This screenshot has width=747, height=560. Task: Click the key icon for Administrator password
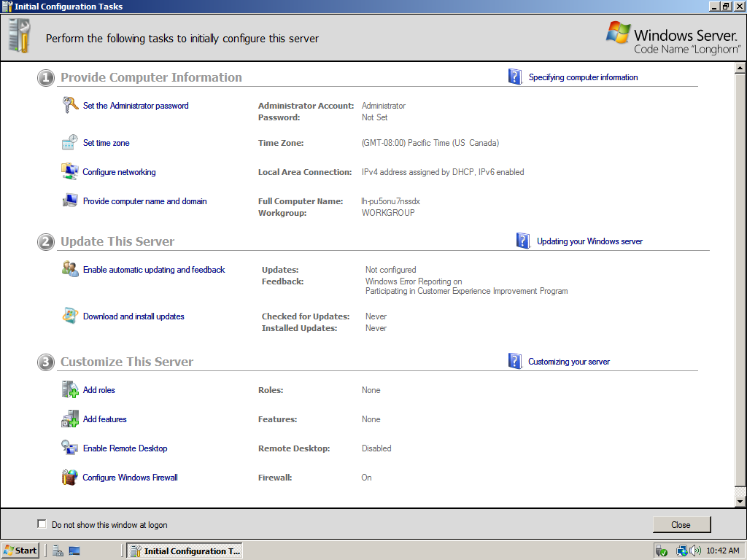[x=70, y=106]
